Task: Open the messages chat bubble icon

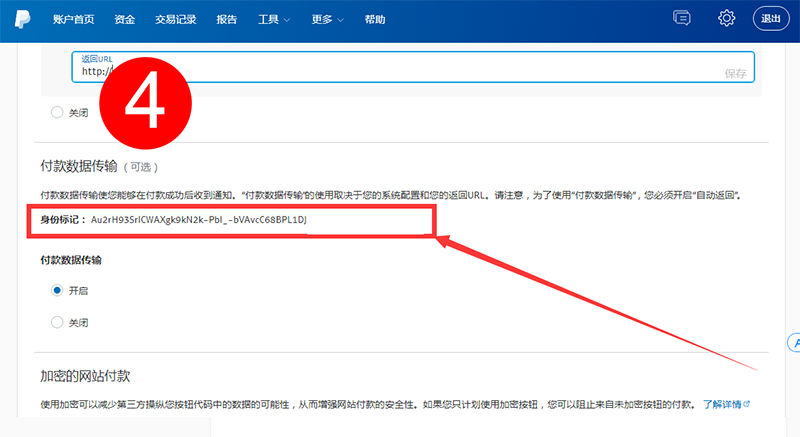Action: tap(683, 19)
